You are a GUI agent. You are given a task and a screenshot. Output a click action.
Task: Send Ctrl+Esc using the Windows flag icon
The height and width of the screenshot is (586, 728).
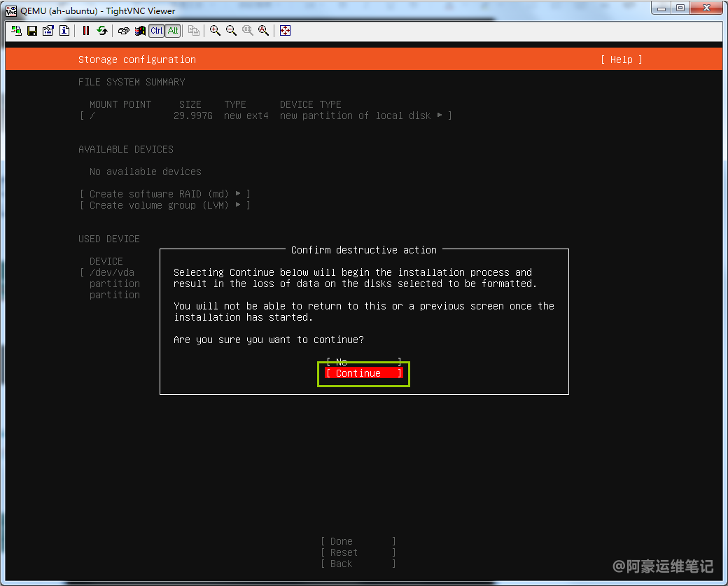(140, 31)
